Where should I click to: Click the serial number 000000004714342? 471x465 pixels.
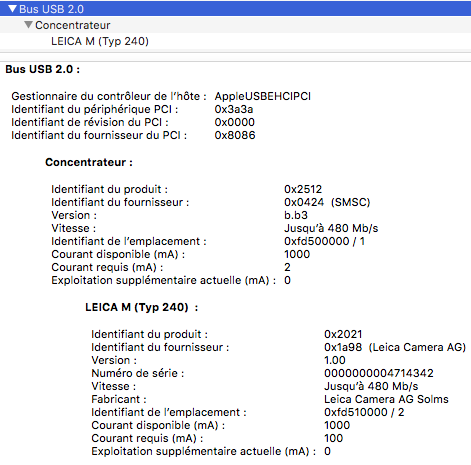(x=379, y=373)
